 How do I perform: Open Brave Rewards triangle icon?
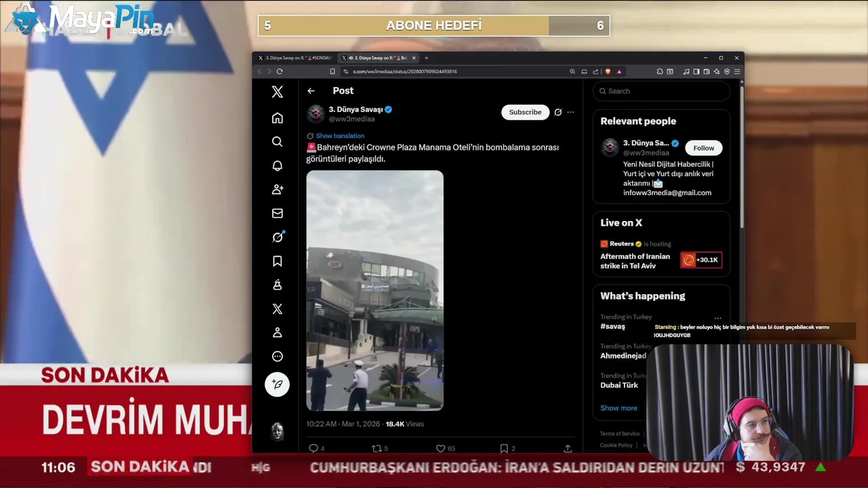(x=618, y=71)
